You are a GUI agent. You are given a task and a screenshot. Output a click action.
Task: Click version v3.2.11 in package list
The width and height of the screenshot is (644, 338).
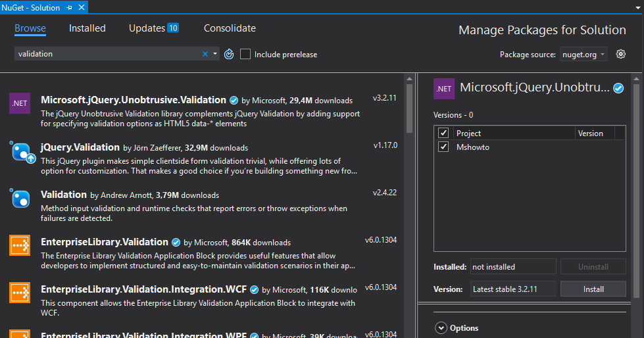[x=384, y=98]
